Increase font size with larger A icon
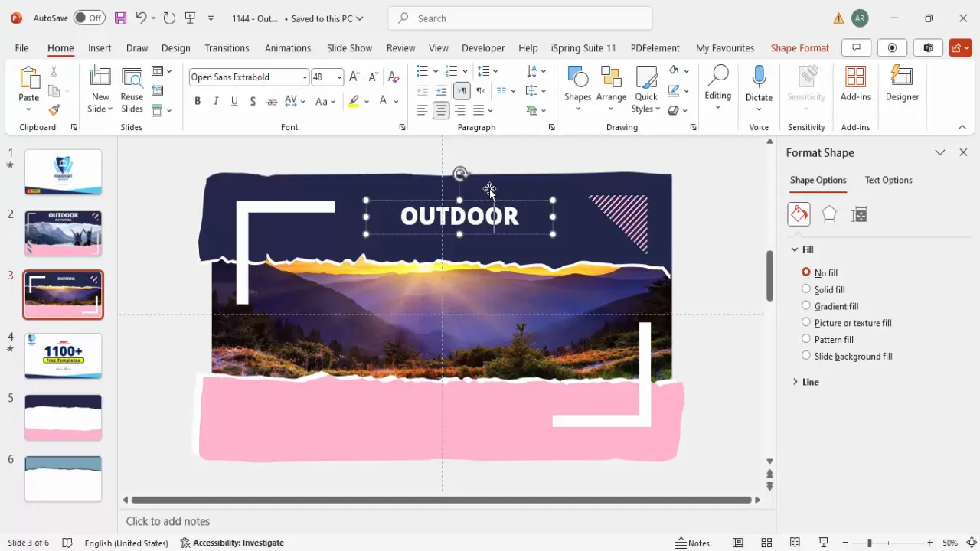The image size is (980, 551). pyautogui.click(x=354, y=77)
